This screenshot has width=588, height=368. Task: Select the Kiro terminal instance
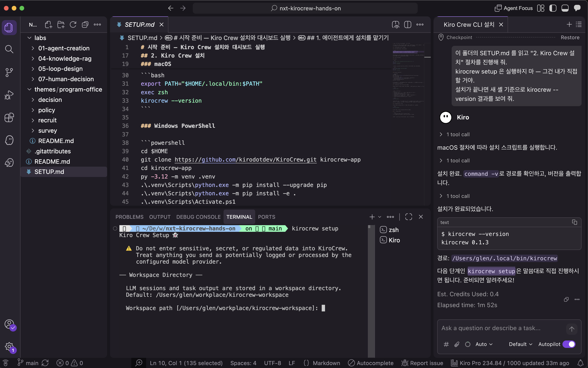pos(390,240)
